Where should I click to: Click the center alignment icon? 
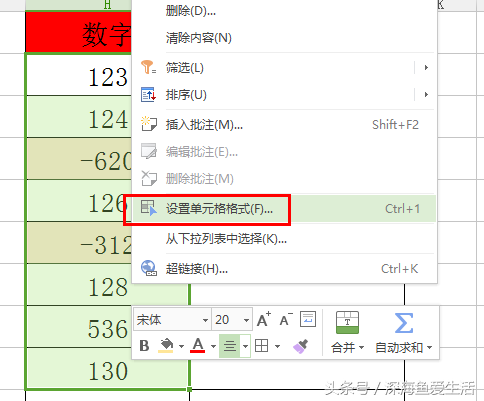pos(229,346)
